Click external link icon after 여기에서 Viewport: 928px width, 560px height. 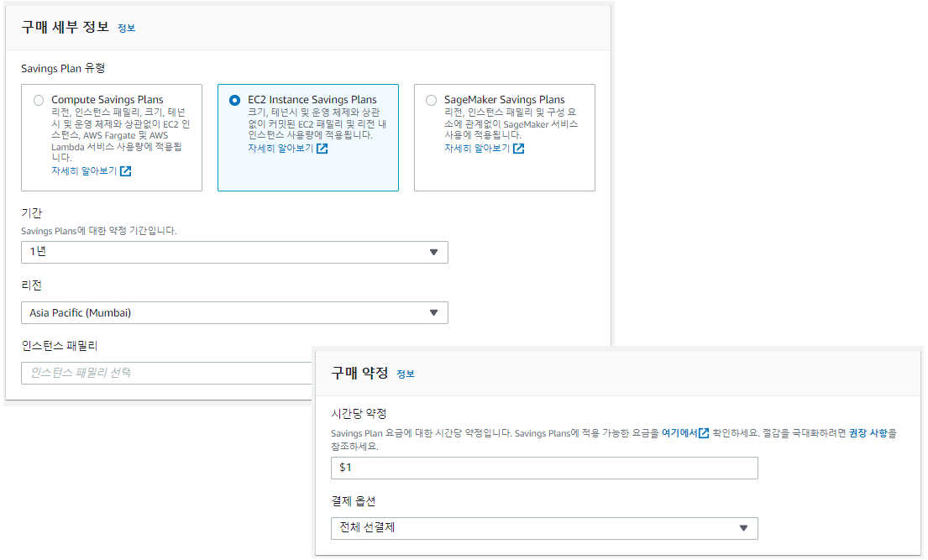coord(704,433)
